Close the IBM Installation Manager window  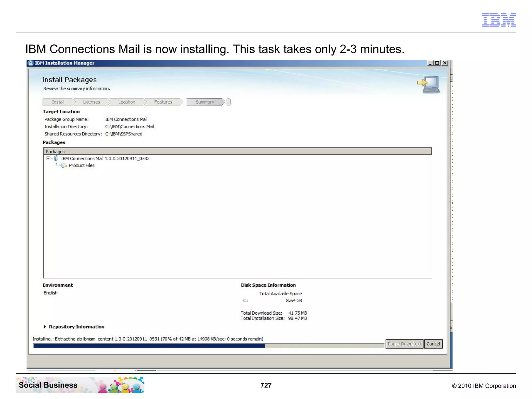click(x=445, y=63)
